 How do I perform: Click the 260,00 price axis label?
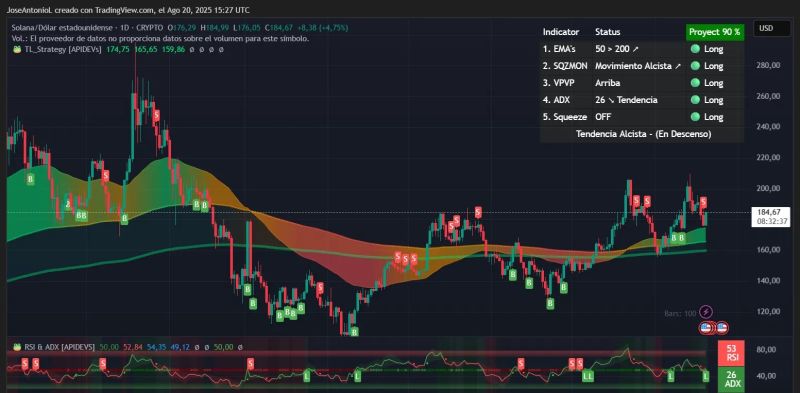(768, 96)
